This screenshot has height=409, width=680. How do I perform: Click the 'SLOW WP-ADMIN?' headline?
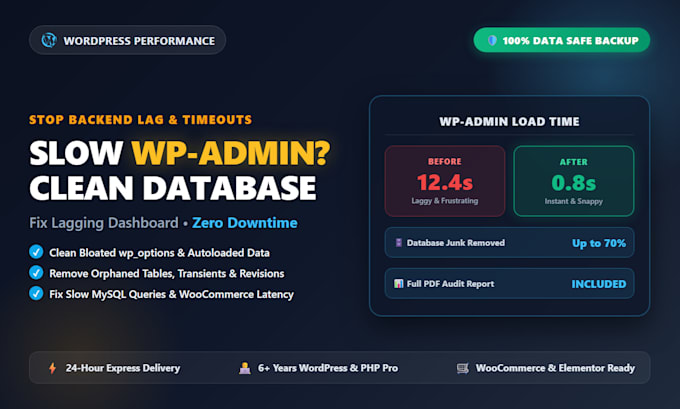(180, 153)
